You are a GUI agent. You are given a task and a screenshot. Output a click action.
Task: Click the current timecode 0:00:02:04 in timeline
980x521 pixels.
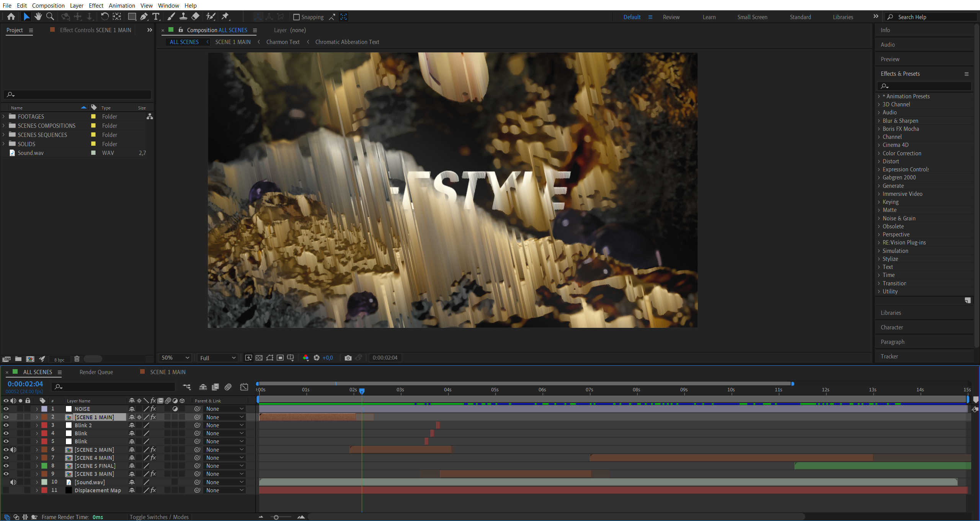point(25,384)
